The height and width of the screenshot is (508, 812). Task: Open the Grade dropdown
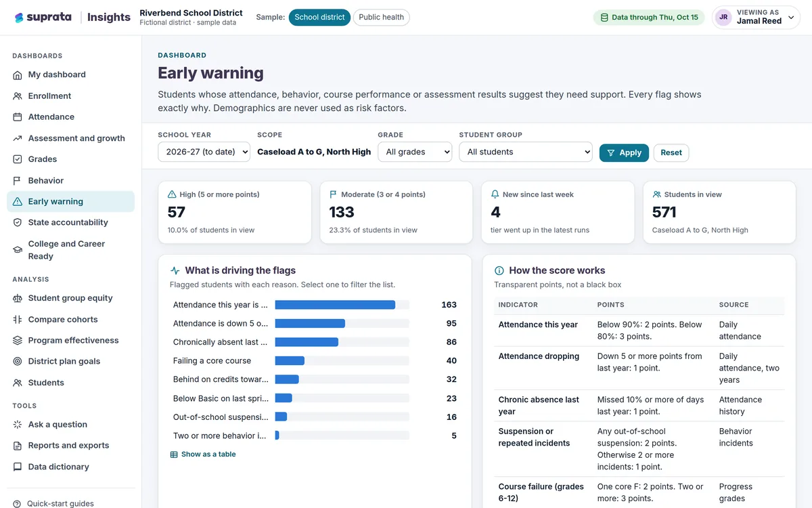415,152
